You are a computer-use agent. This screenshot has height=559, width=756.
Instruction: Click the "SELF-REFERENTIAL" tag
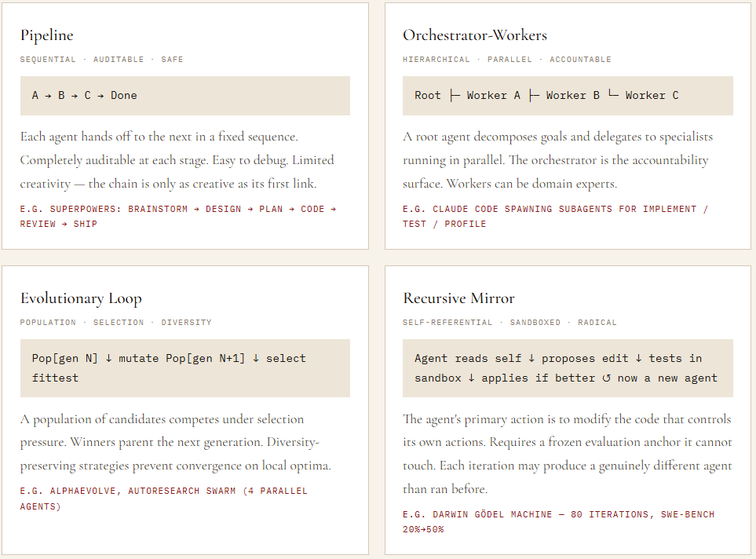pyautogui.click(x=447, y=322)
